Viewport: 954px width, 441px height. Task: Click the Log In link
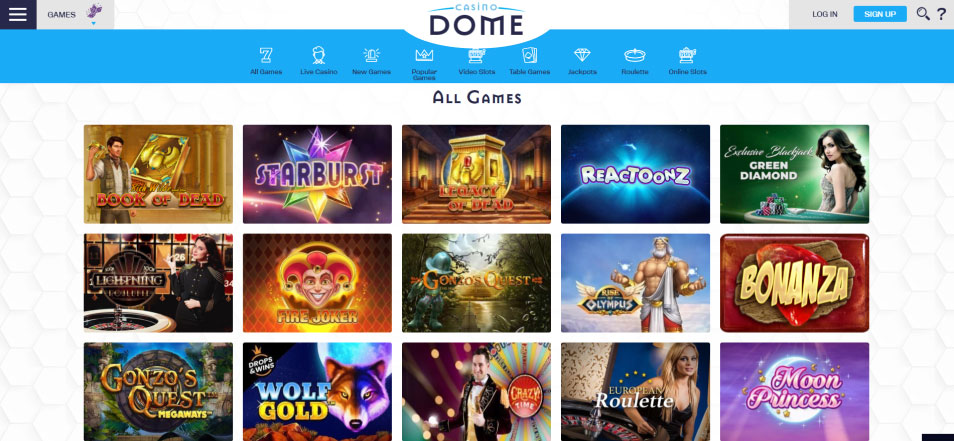point(824,14)
